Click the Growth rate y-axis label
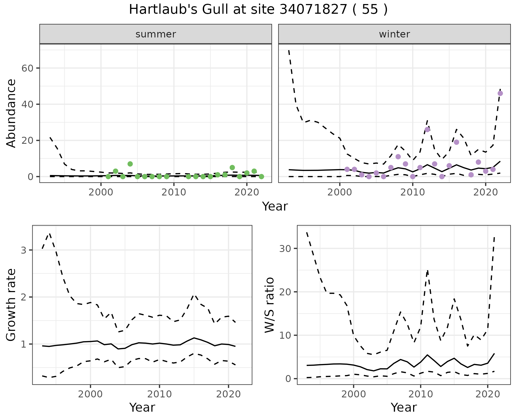 tap(11, 305)
